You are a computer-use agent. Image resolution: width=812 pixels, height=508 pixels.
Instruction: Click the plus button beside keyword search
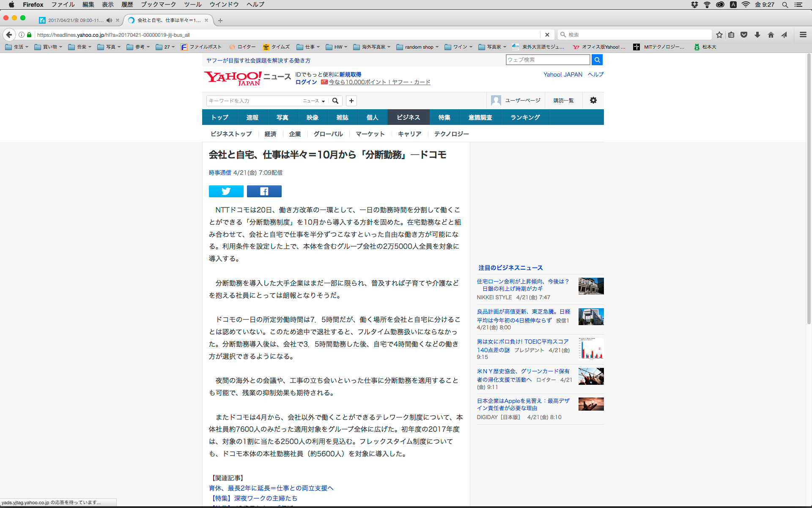351,101
